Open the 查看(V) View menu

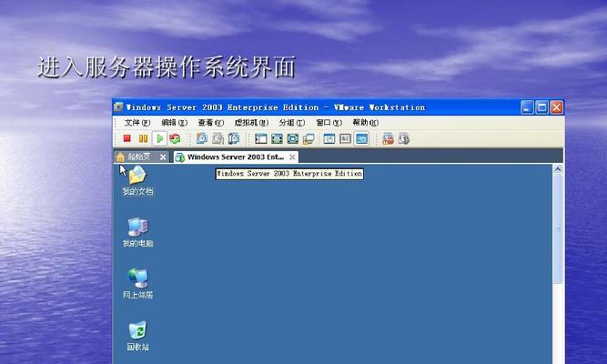point(210,123)
